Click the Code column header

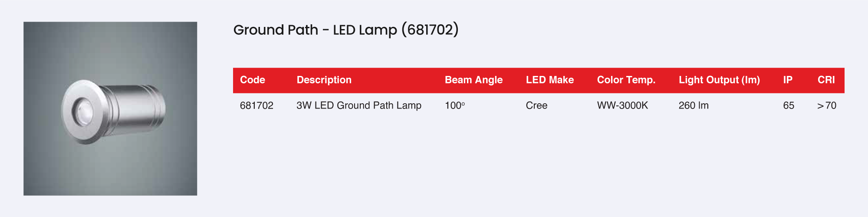253,80
